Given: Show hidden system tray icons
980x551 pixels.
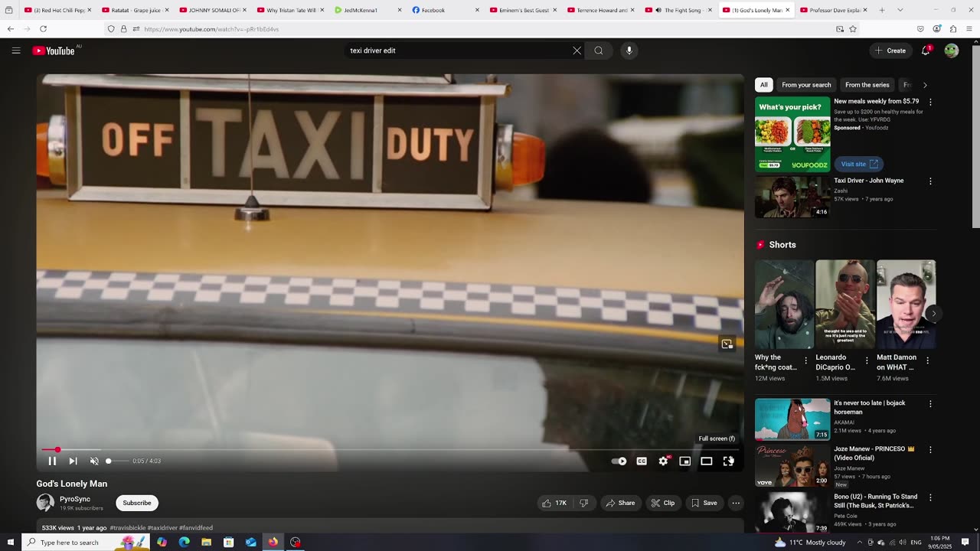Looking at the screenshot, I should [859, 543].
